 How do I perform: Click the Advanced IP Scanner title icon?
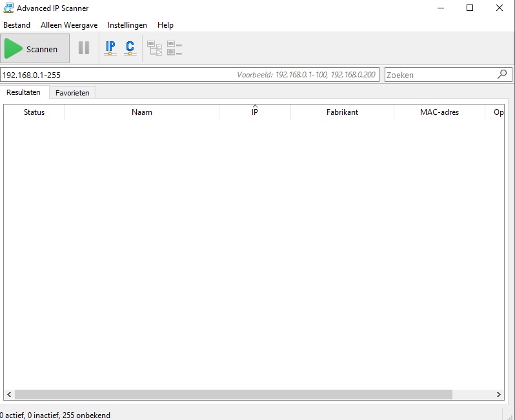click(x=8, y=8)
